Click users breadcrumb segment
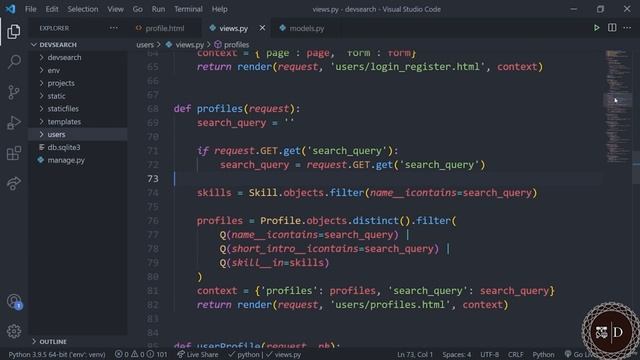The width and height of the screenshot is (640, 360). [x=145, y=44]
